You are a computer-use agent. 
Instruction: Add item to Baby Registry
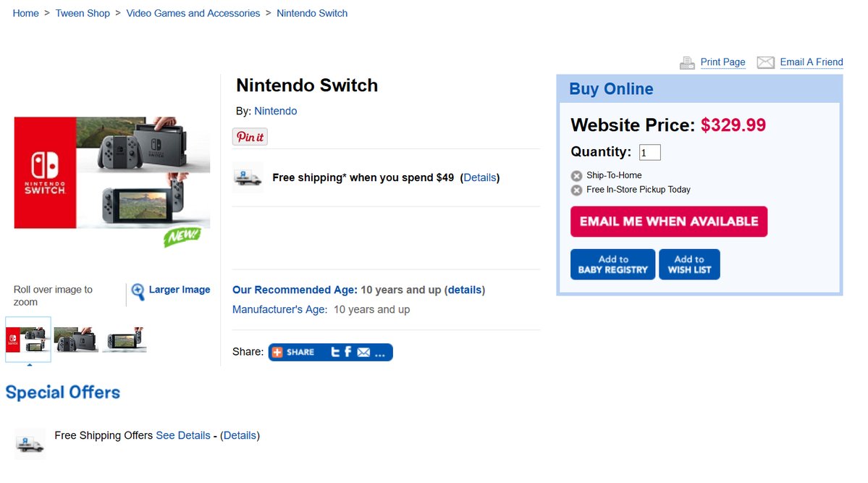[612, 264]
